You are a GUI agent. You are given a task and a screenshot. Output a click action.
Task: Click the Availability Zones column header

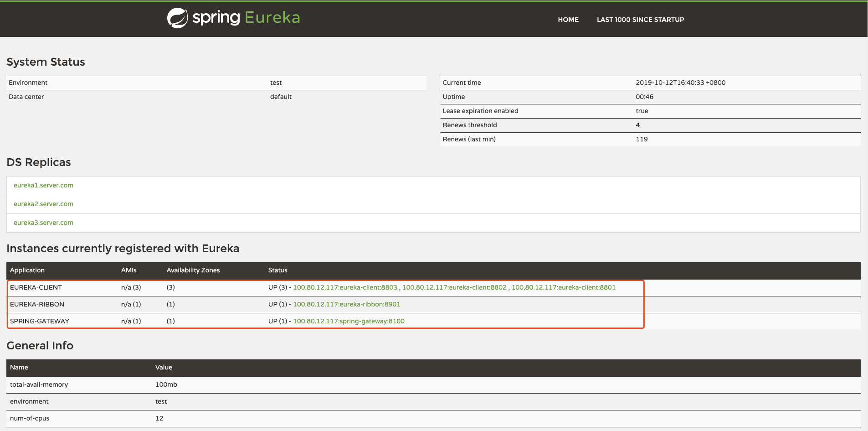193,270
